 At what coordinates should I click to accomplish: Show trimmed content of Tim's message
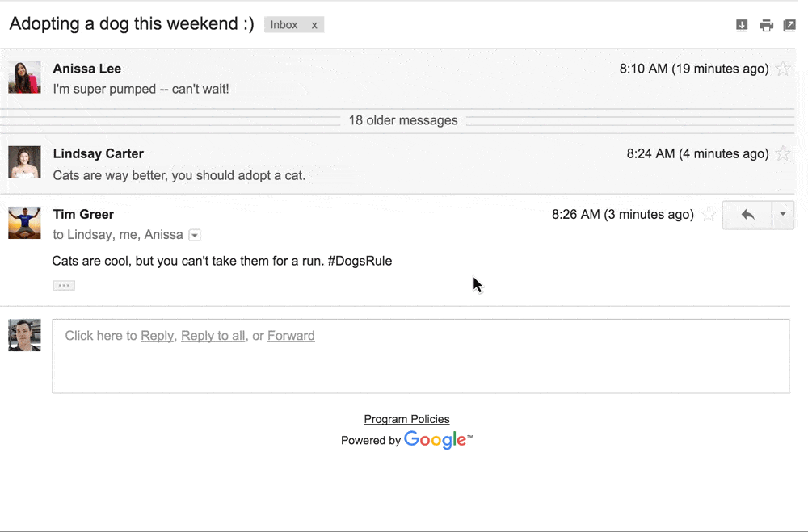tap(64, 284)
